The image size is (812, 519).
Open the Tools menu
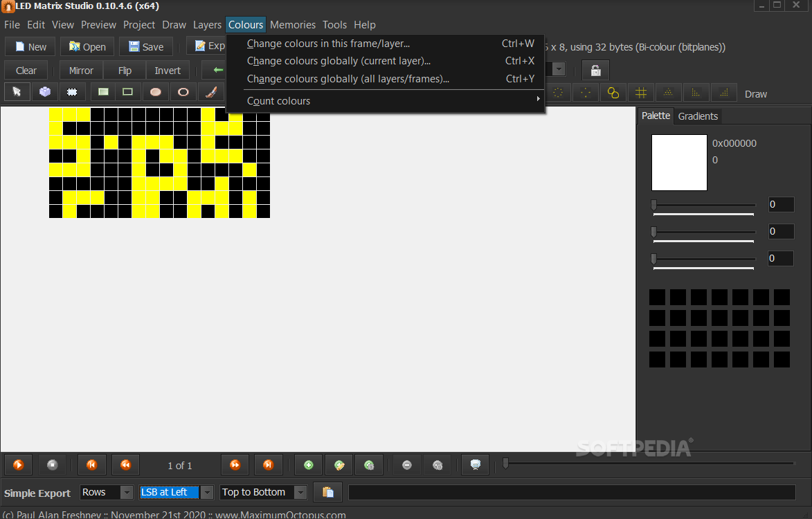[334, 25]
